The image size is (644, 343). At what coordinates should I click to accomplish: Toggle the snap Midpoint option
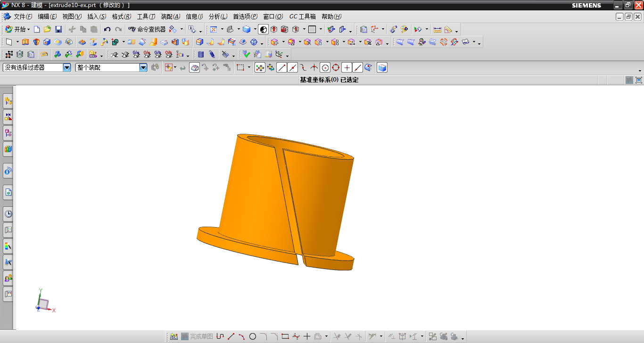click(x=293, y=67)
